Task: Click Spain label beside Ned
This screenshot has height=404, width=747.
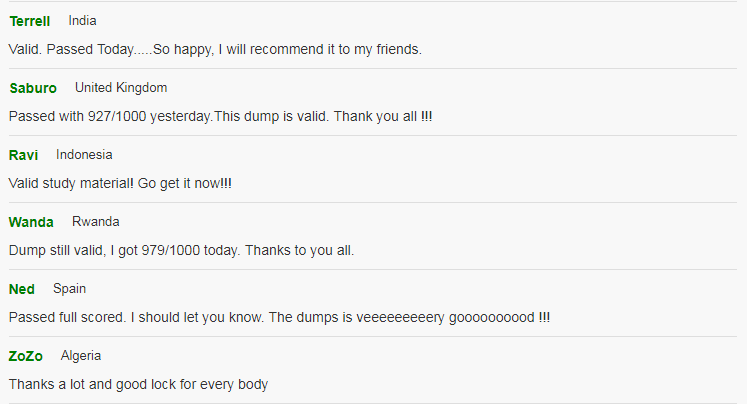Action: point(70,289)
